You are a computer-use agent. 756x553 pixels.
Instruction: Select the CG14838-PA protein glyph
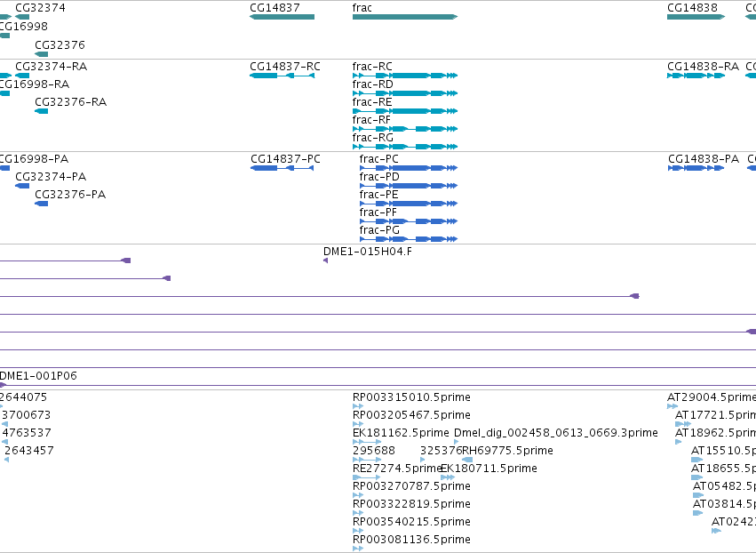[x=696, y=168]
